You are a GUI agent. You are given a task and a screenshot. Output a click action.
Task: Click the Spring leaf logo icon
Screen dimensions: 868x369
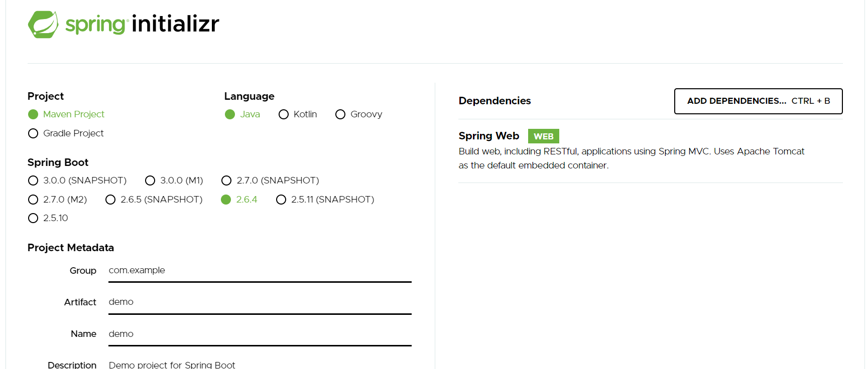click(x=43, y=24)
